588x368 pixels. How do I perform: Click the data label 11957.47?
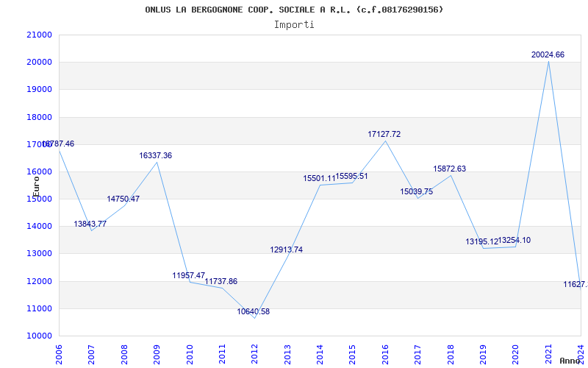point(189,275)
